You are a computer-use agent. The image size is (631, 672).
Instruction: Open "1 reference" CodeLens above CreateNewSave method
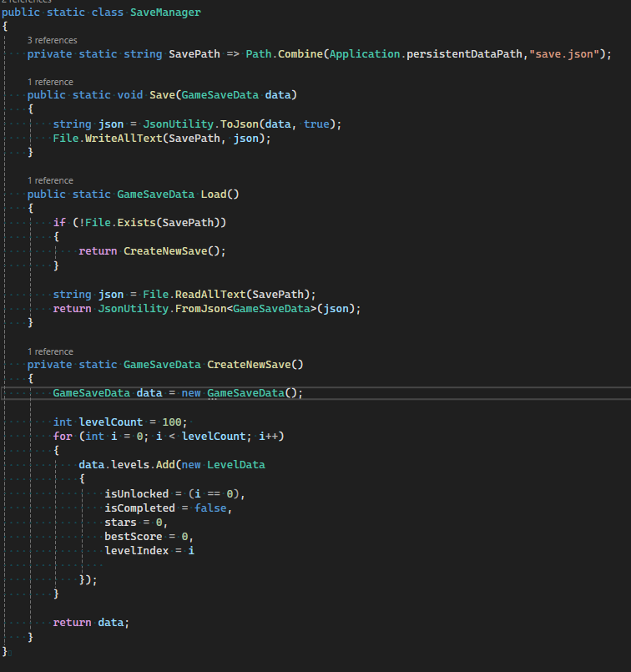pyautogui.click(x=50, y=351)
